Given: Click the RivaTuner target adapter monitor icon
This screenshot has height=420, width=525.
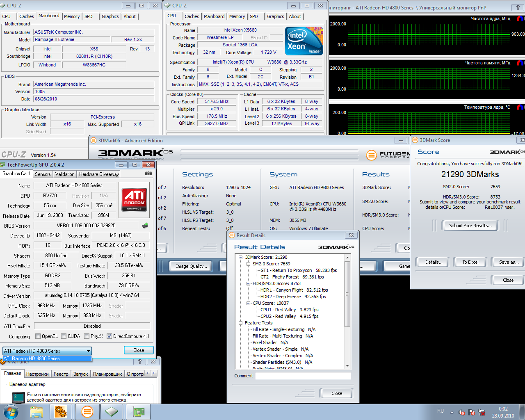Looking at the screenshot, I should [18, 397].
